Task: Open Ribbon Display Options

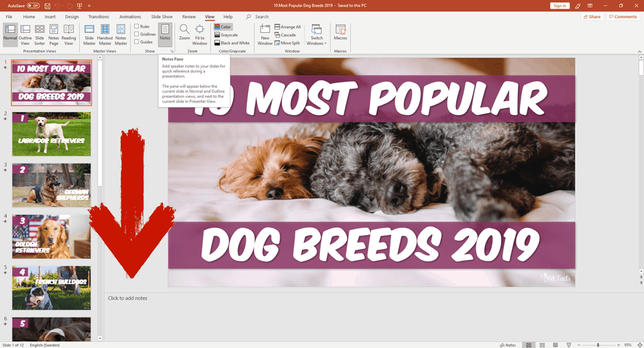Action: [590, 6]
